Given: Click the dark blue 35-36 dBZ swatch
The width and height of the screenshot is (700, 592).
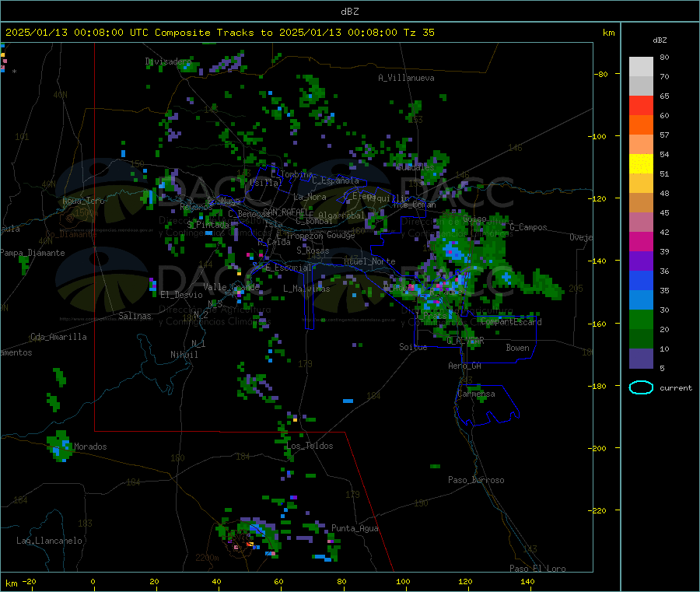Looking at the screenshot, I should click(x=641, y=280).
